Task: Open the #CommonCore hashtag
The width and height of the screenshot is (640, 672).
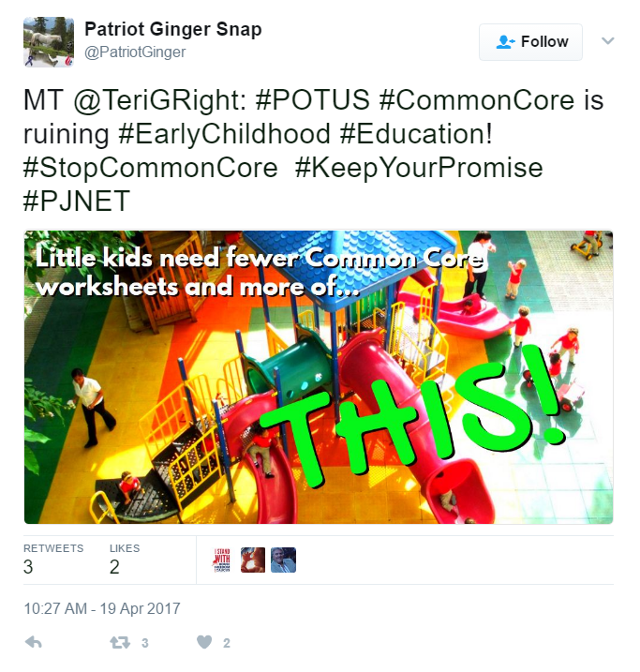Action: pyautogui.click(x=477, y=100)
